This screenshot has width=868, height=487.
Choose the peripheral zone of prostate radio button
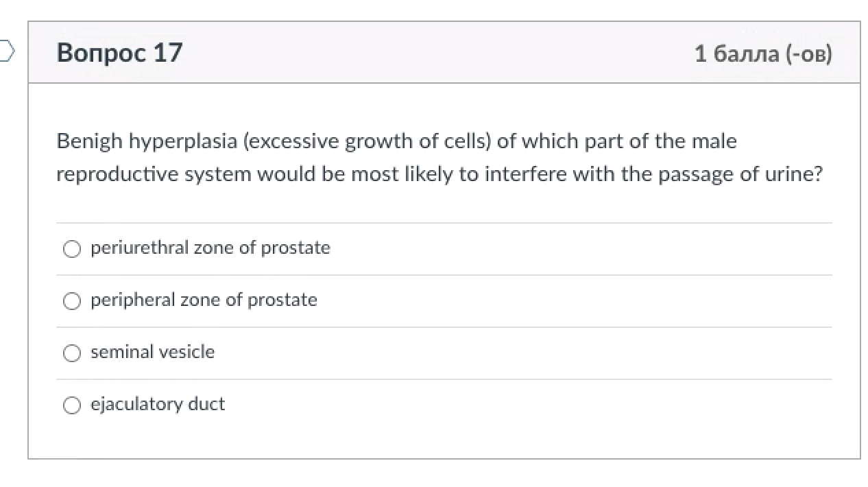(x=72, y=300)
